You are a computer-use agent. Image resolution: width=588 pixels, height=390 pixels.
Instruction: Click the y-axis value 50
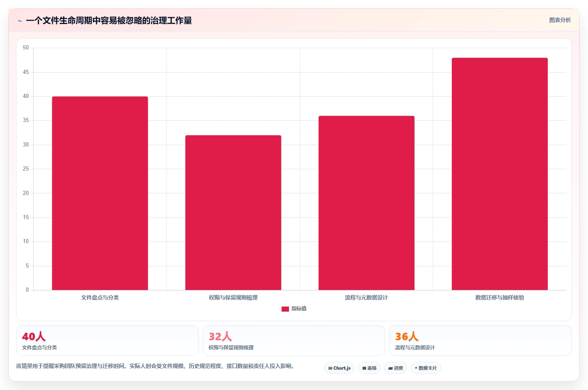(26, 48)
